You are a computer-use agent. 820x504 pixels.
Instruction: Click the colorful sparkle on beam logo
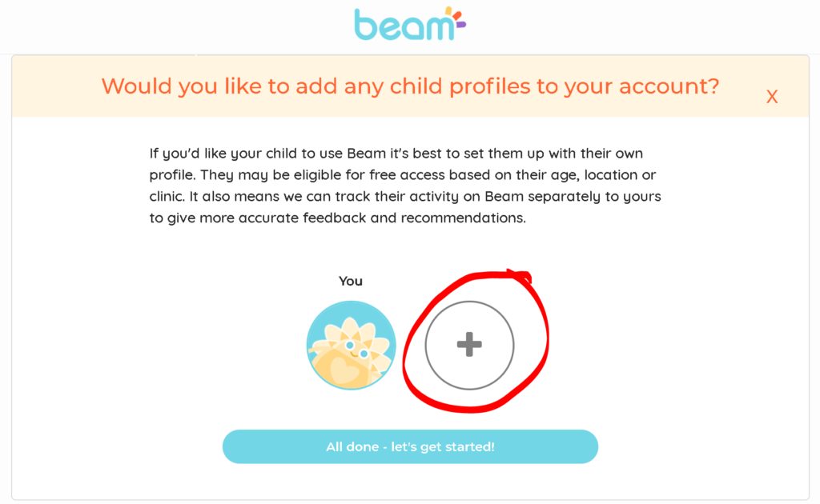pyautogui.click(x=455, y=18)
